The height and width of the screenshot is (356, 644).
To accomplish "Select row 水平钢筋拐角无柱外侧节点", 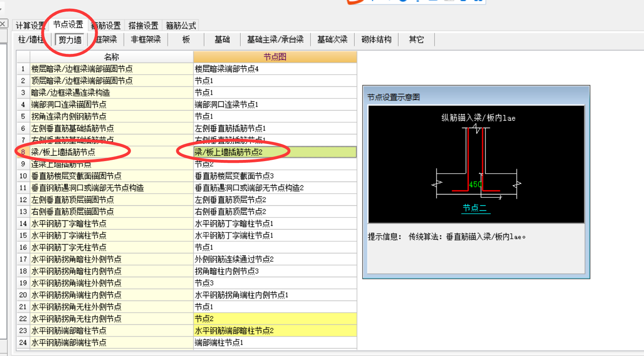I will (x=112, y=307).
